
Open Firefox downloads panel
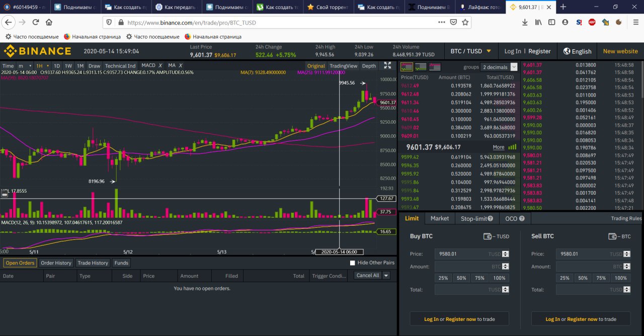pyautogui.click(x=525, y=22)
